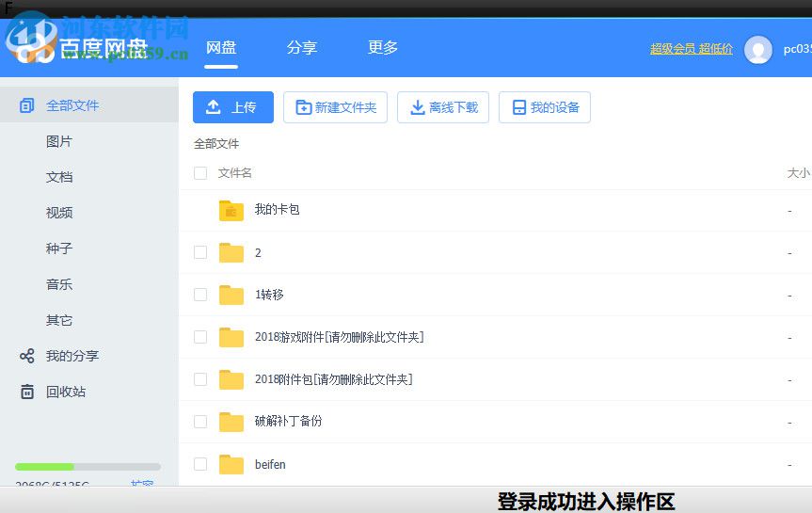Click the 破解补丁备份 folder icon

(x=231, y=422)
